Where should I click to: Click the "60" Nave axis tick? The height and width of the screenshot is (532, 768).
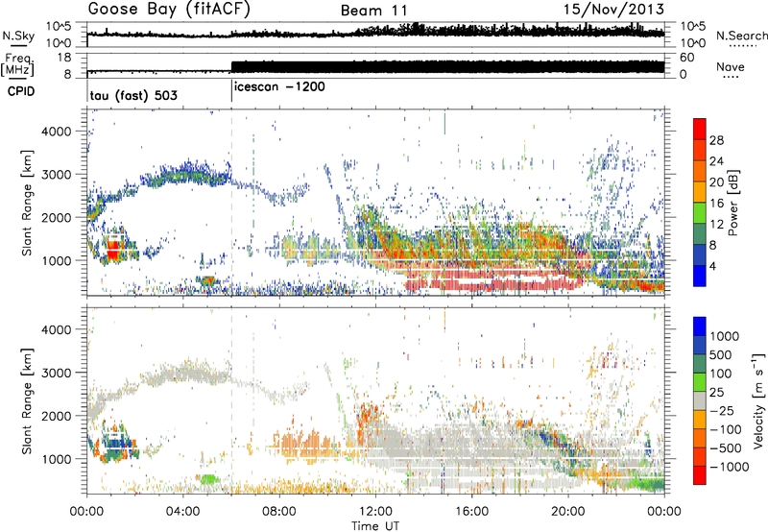687,58
